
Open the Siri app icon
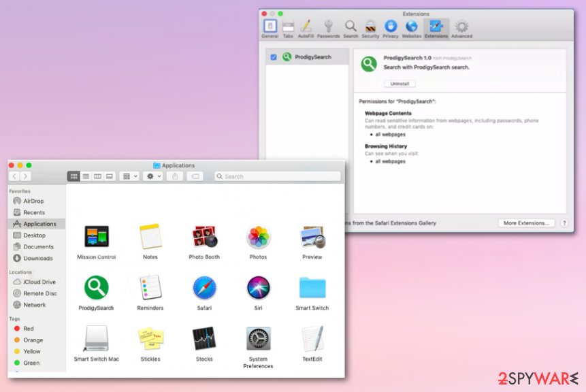(258, 288)
